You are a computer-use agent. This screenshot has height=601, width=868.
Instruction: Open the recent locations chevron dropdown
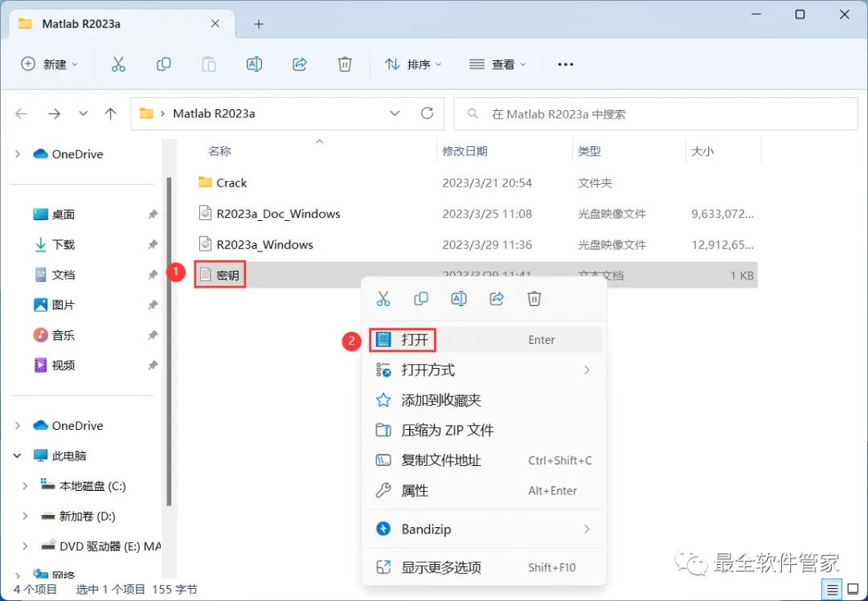tap(83, 114)
